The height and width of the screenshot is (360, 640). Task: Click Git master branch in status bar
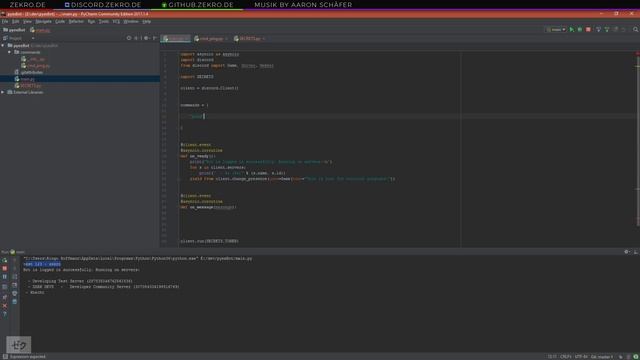click(x=602, y=357)
